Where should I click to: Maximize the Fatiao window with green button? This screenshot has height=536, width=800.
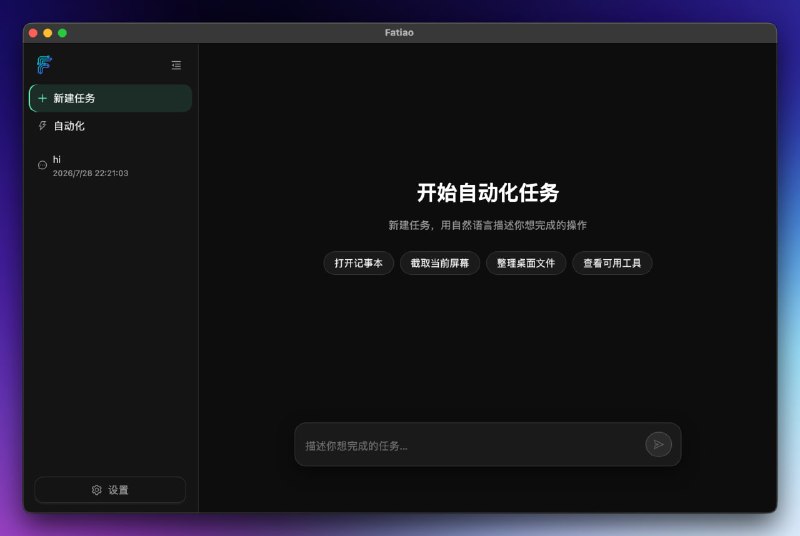(62, 33)
